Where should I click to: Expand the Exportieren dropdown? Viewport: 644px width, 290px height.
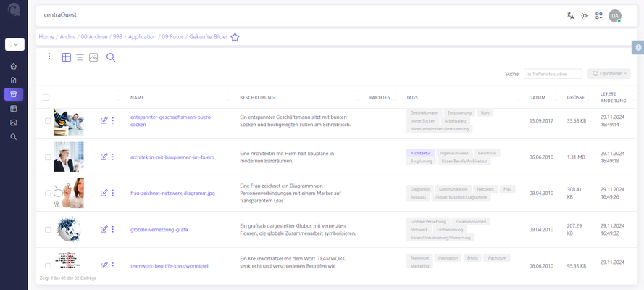click(609, 73)
